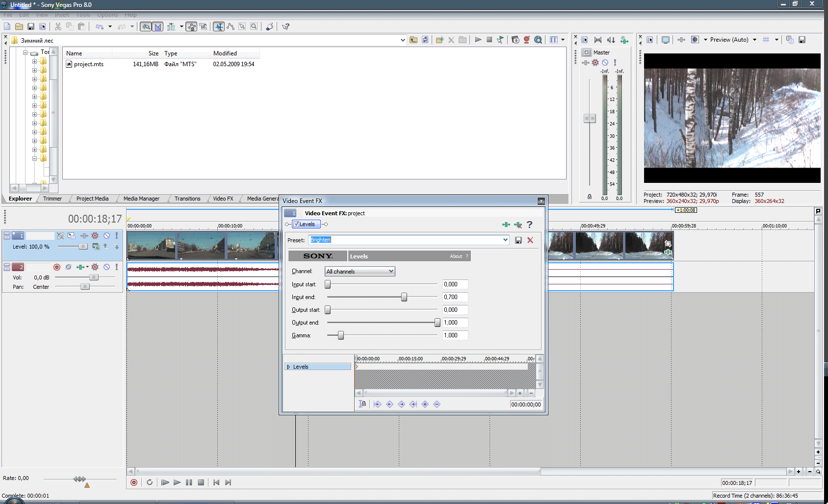Screen dimensions: 828x504
Task: Open the Project Media tab
Action: coord(92,199)
